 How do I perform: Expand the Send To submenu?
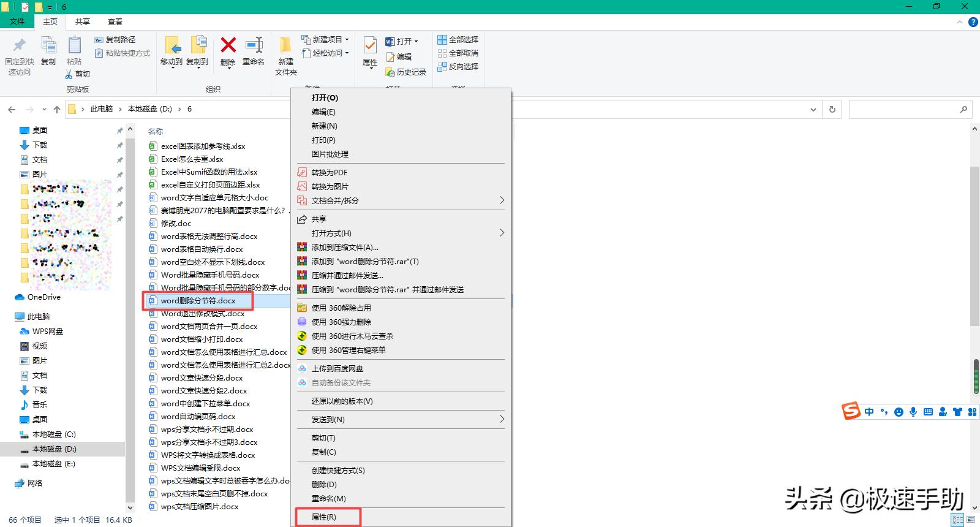[502, 419]
